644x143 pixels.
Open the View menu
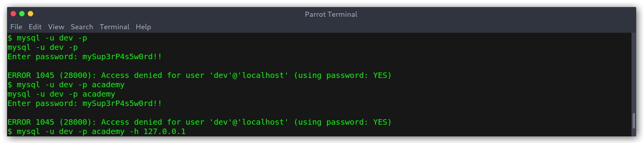(56, 27)
